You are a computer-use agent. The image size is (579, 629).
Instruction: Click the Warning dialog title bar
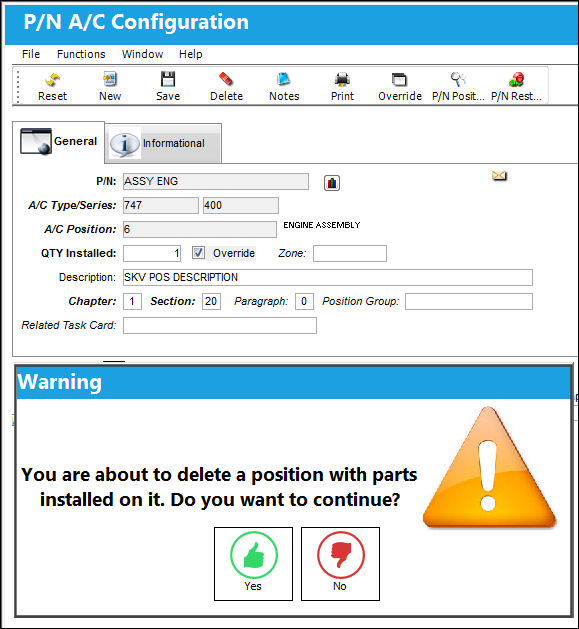pos(293,382)
